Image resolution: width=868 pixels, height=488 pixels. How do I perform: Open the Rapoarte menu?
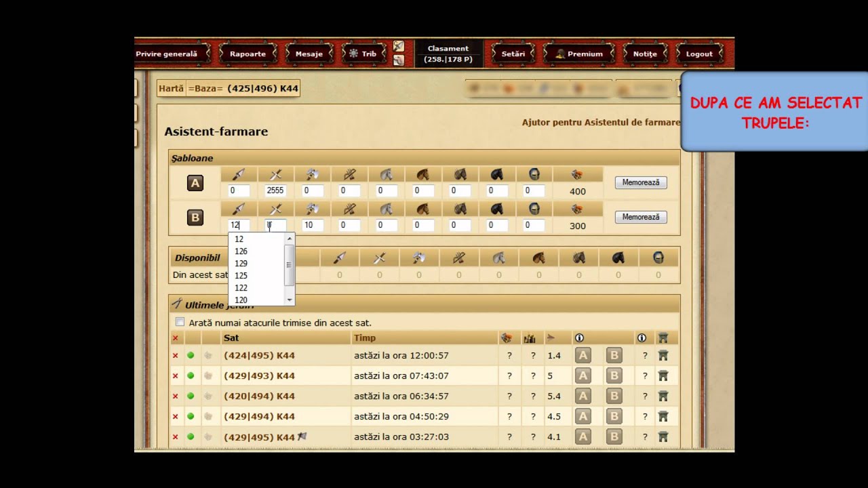(x=248, y=54)
